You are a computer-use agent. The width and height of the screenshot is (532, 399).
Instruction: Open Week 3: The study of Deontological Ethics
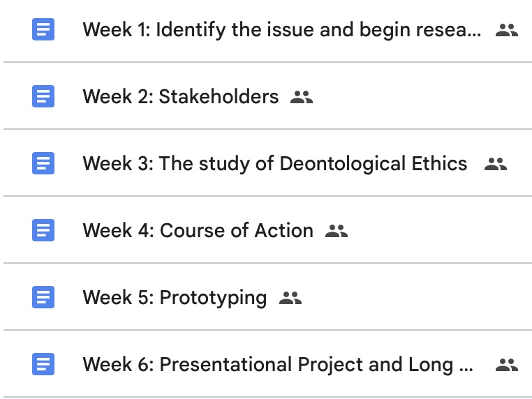tap(274, 163)
